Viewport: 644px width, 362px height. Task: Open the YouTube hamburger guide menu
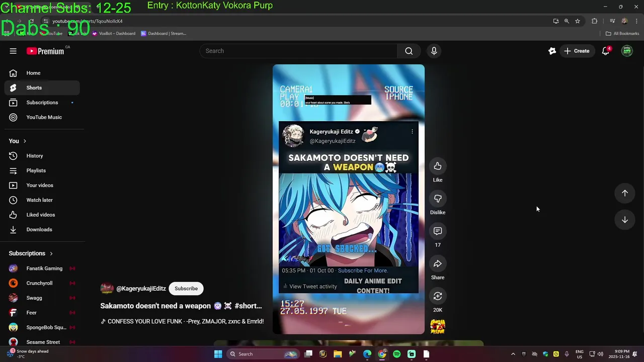(13, 51)
